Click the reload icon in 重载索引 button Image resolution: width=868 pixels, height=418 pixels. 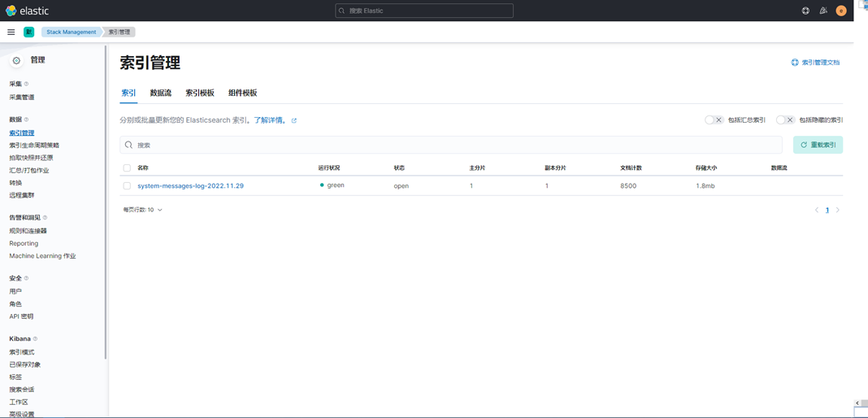804,145
